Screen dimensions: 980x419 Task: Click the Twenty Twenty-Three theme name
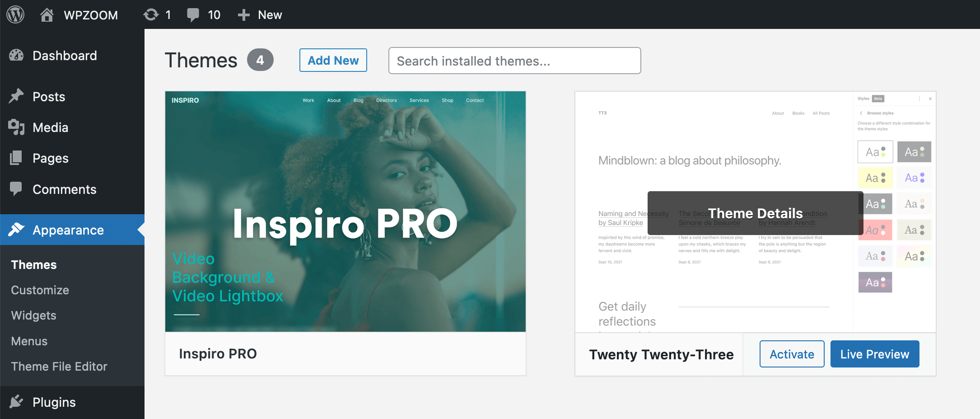pos(661,354)
